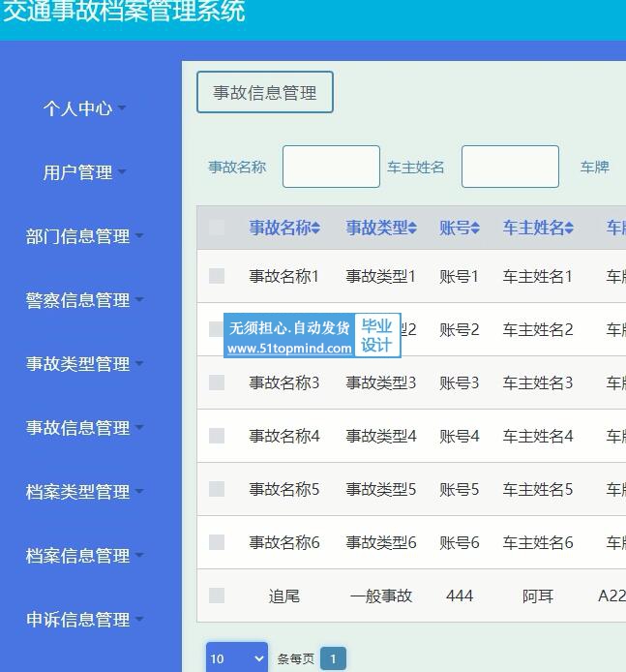
Task: Sort by 账号 column sort icon
Action: point(475,229)
